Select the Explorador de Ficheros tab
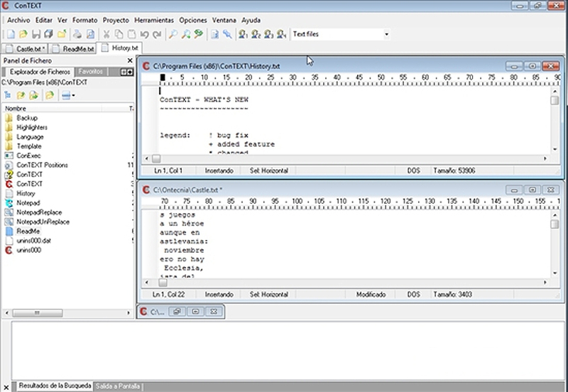 tap(38, 72)
